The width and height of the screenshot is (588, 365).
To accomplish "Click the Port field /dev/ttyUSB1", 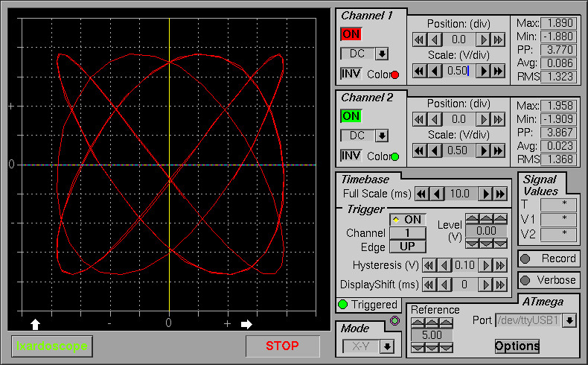I will point(529,320).
